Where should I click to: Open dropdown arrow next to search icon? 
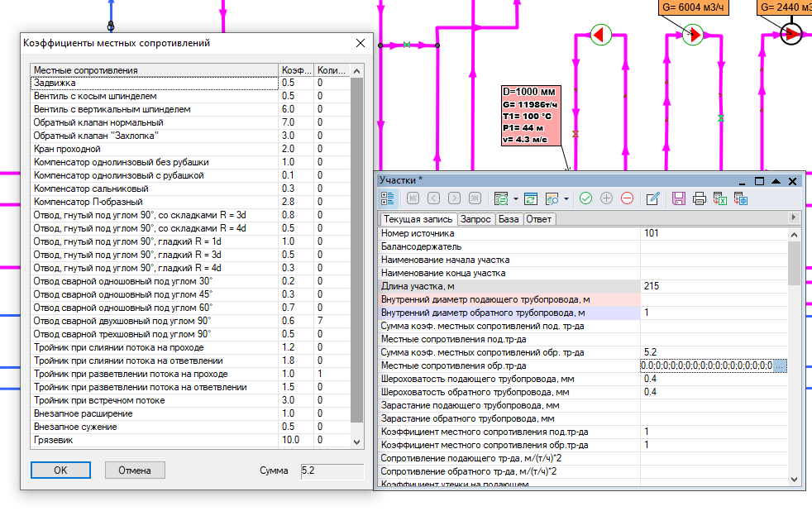tap(566, 198)
